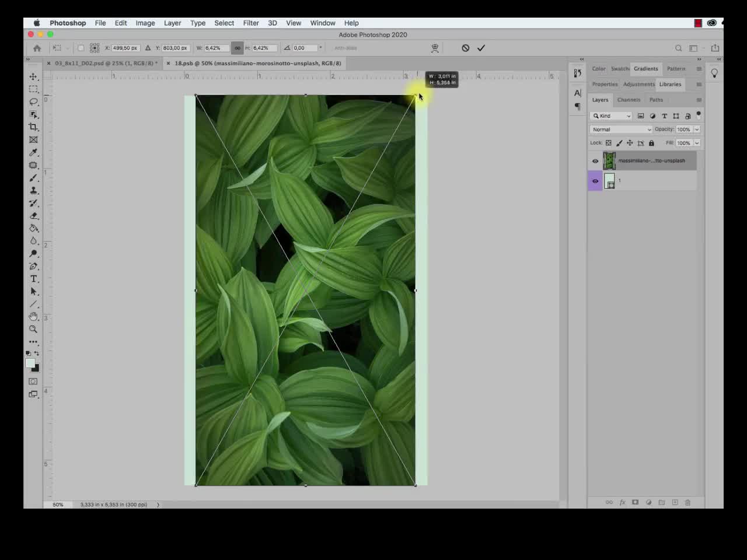Open the Kind filter dropdown
Screen dimensions: 747x560
pyautogui.click(x=612, y=116)
